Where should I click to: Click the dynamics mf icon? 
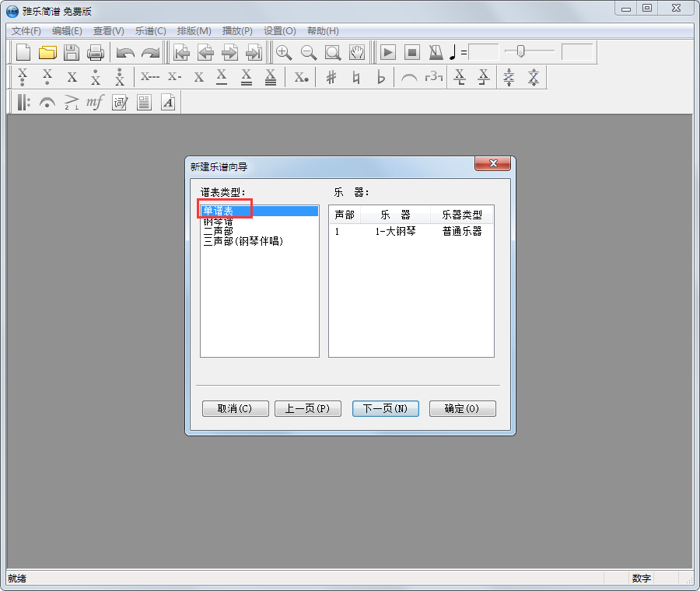(94, 102)
